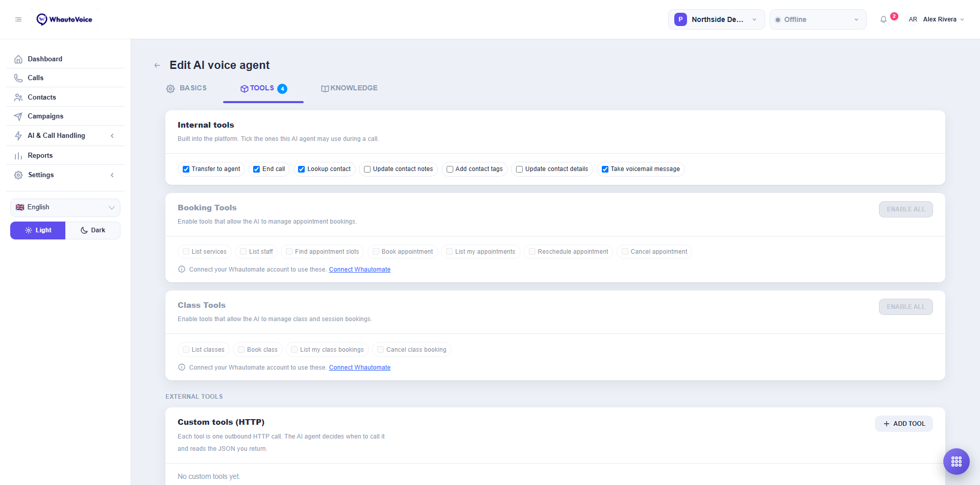Open the notifications bell
This screenshot has width=980, height=485.
click(884, 19)
